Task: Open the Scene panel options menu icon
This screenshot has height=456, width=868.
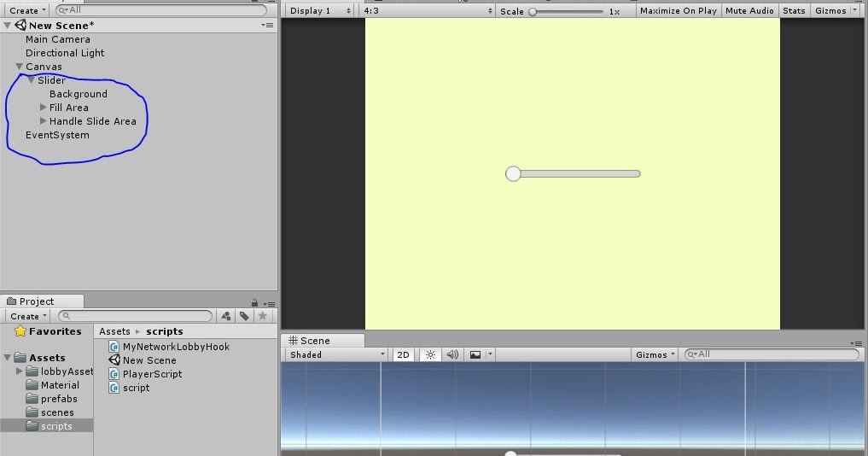Action: pyautogui.click(x=856, y=343)
